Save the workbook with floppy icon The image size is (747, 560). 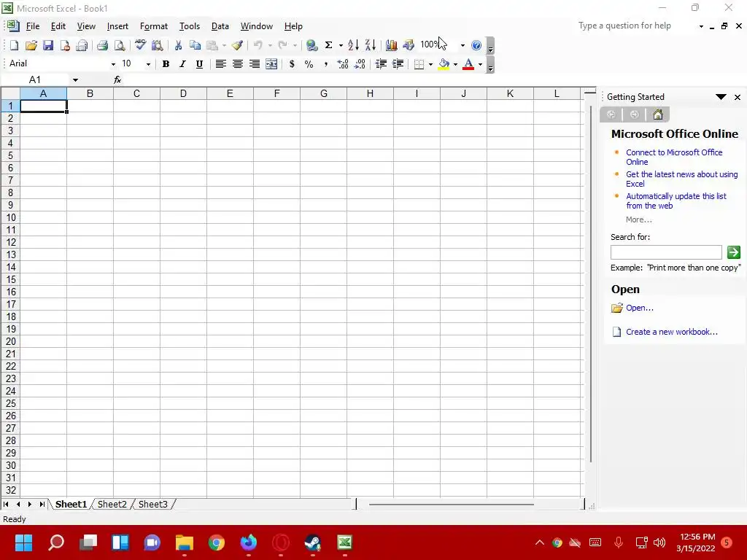47,45
